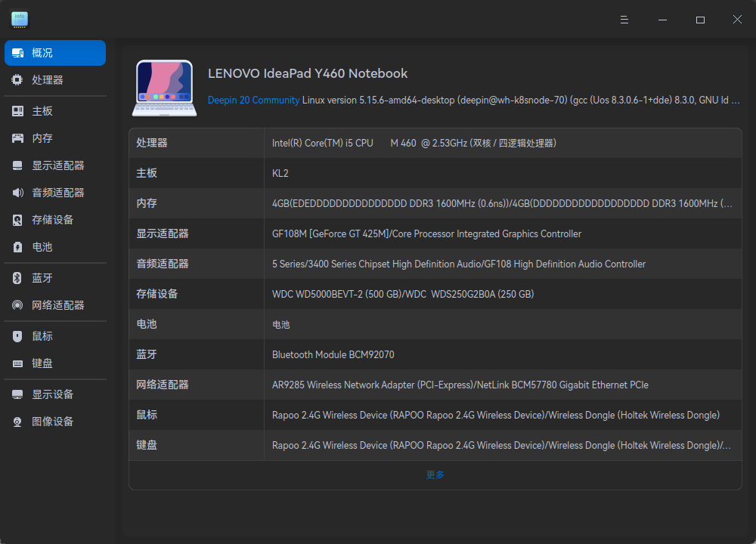Click the 音频适配器 speaker icon
This screenshot has height=544, width=756.
[18, 193]
